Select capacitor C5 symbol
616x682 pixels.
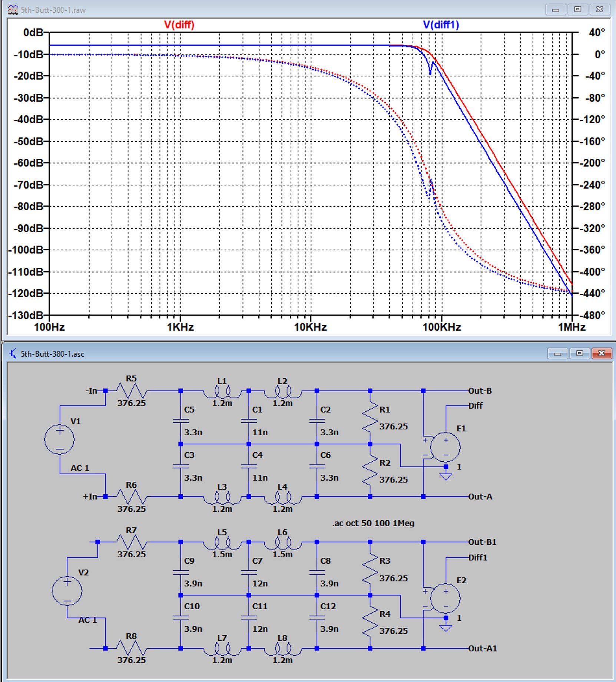pos(181,421)
